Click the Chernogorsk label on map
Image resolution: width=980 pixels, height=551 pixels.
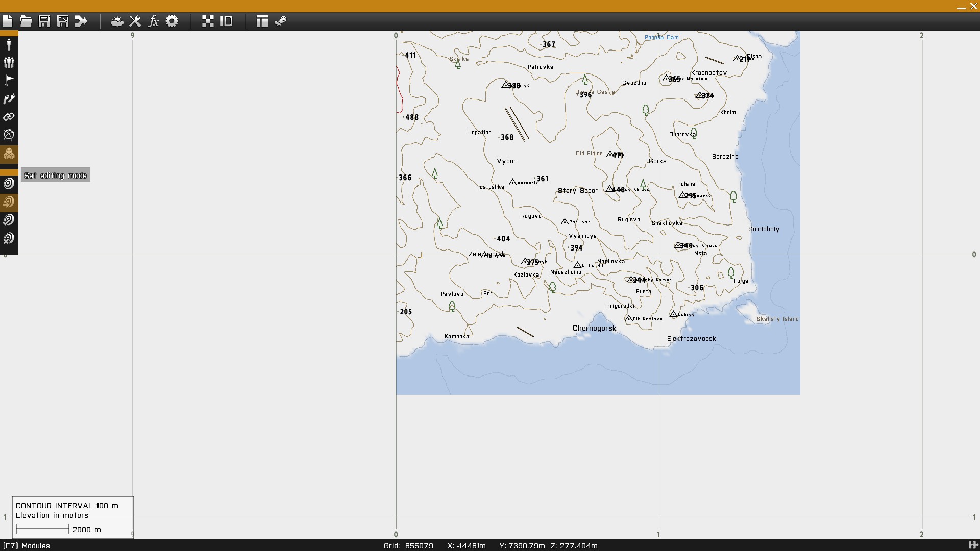pyautogui.click(x=594, y=328)
